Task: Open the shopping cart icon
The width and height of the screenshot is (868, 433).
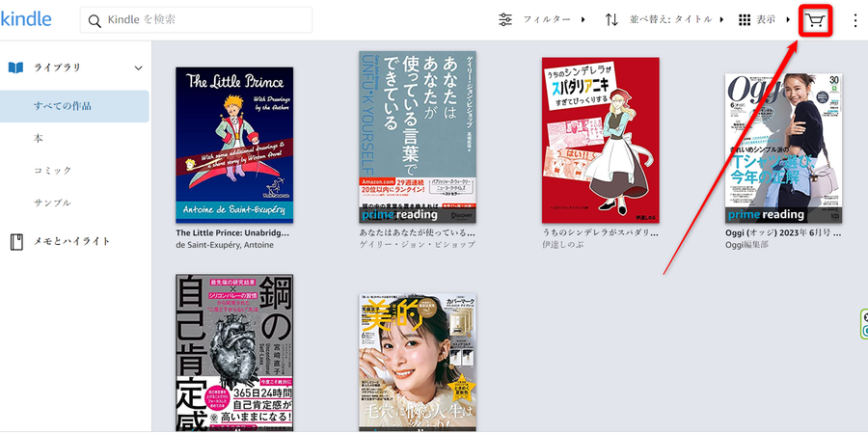Action: click(815, 21)
